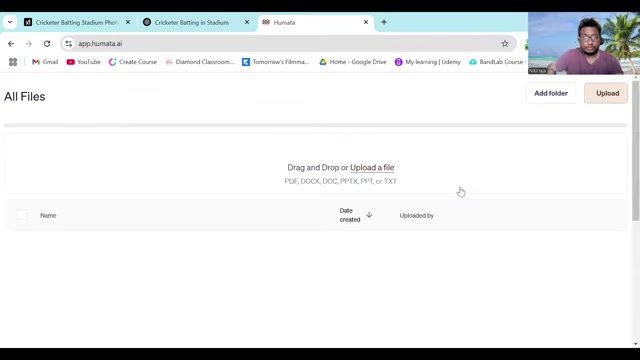Open Tomorrow's Filmmakers bookmark
The width and height of the screenshot is (640, 360).
coord(276,62)
